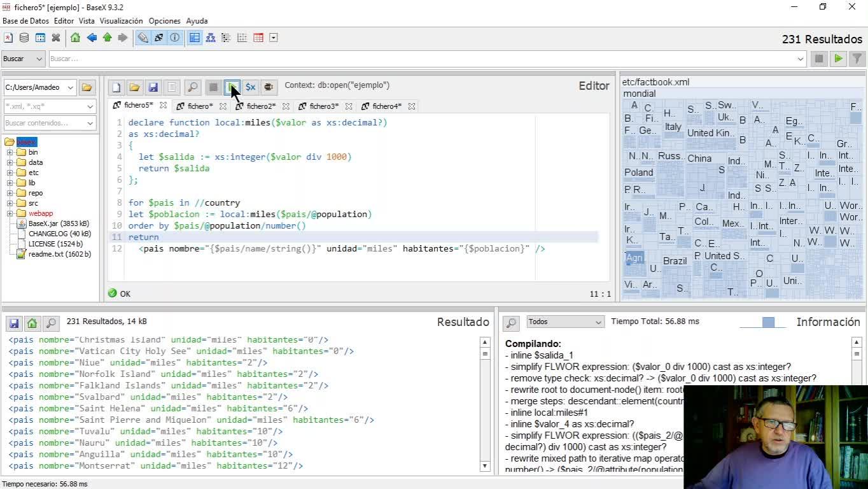
Task: Click the China block in the treemap
Action: 699,159
